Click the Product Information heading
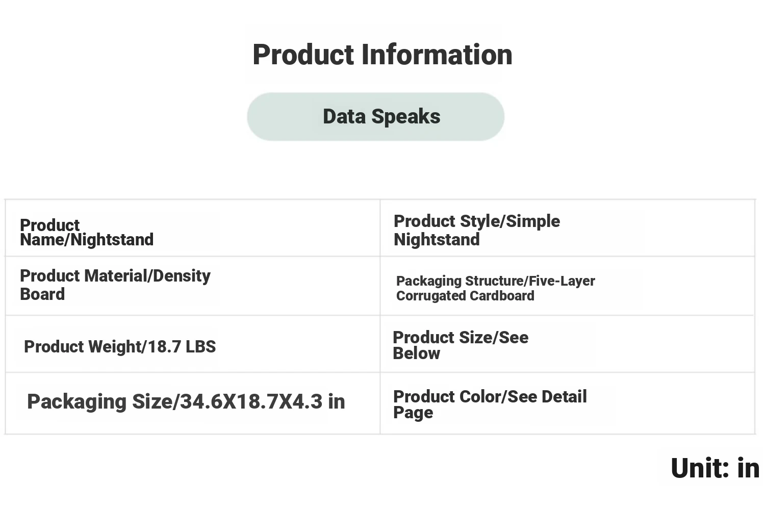 click(382, 55)
